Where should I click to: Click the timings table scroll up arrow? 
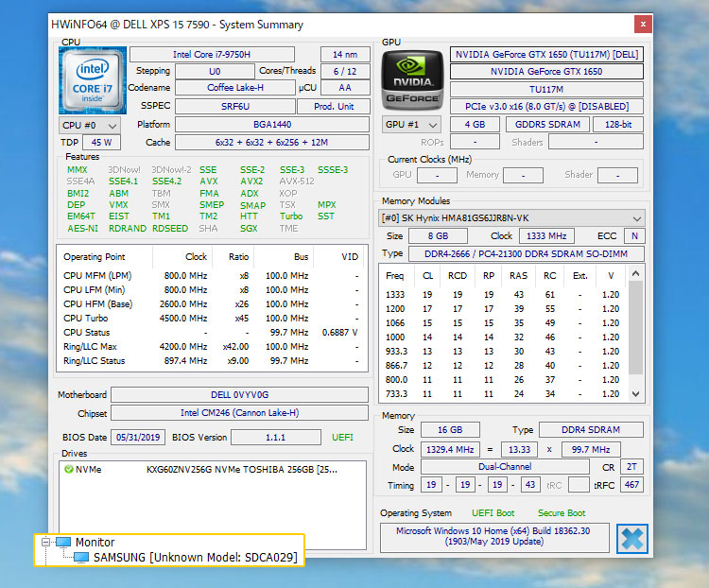(x=636, y=273)
